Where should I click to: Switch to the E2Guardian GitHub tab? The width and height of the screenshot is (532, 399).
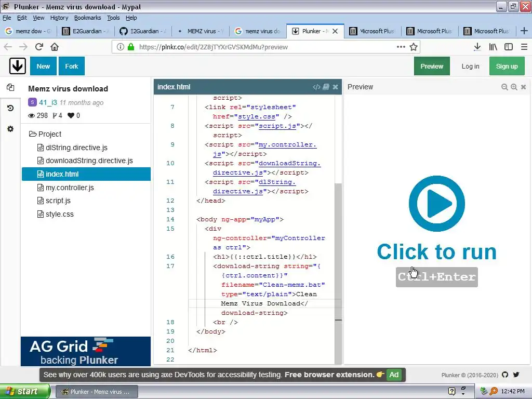[143, 31]
